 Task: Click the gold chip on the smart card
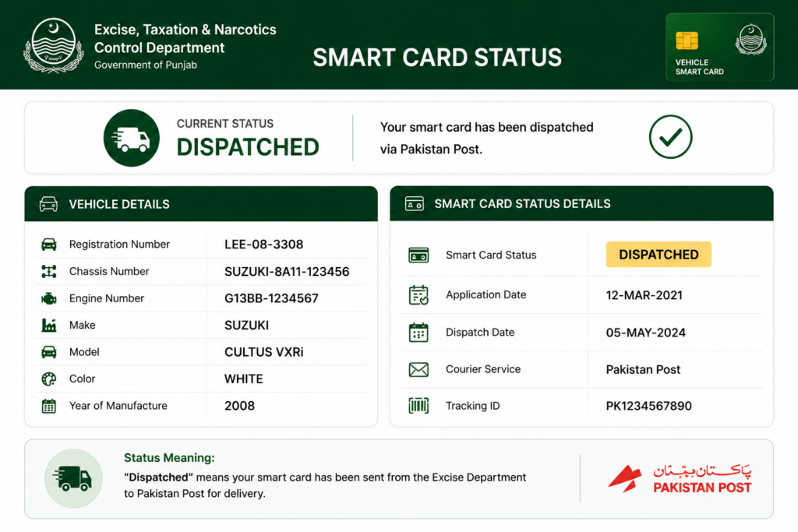pyautogui.click(x=687, y=41)
